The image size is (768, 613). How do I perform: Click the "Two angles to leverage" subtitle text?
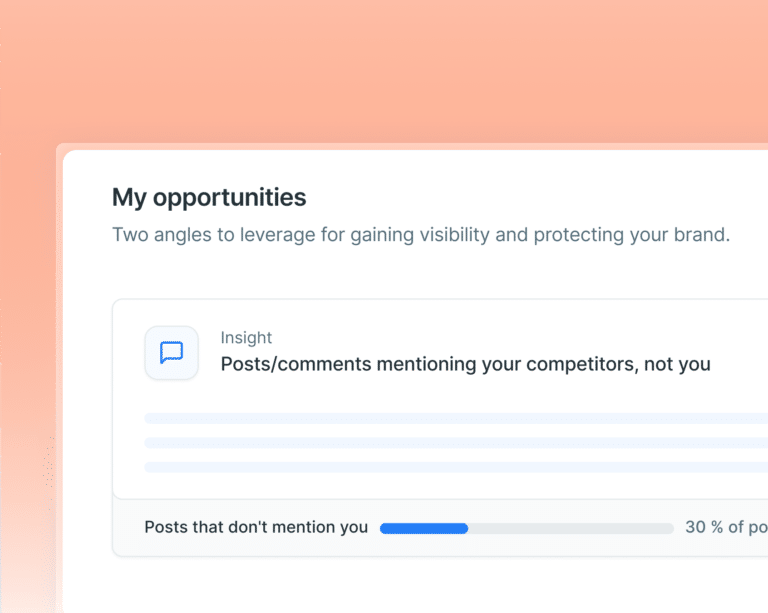(421, 235)
